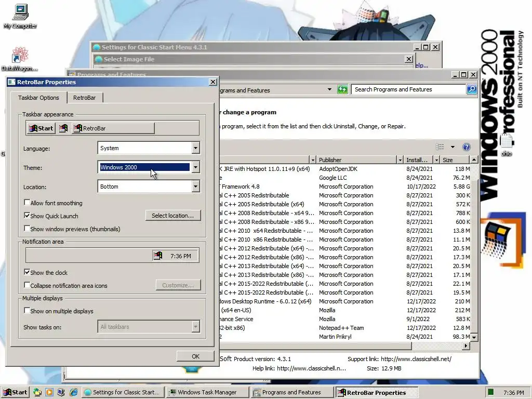
Task: Close the RetroBar Properties dialog
Action: (x=212, y=82)
